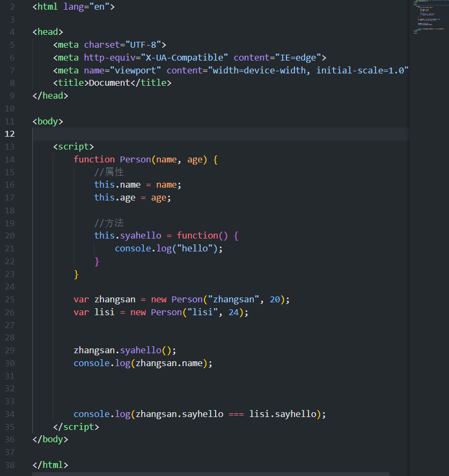449x476 pixels.
Task: Click the "http-equiv" attribute name
Action: [109, 58]
